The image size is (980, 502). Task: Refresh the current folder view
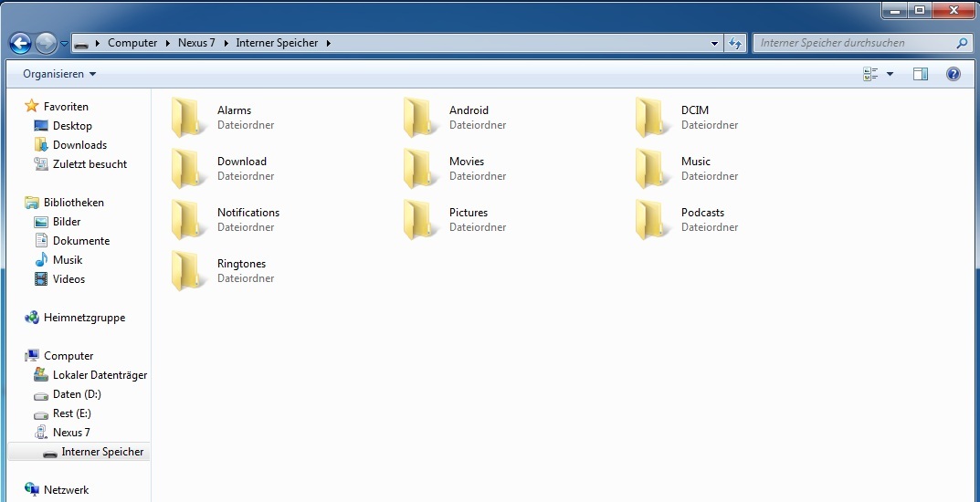(735, 43)
